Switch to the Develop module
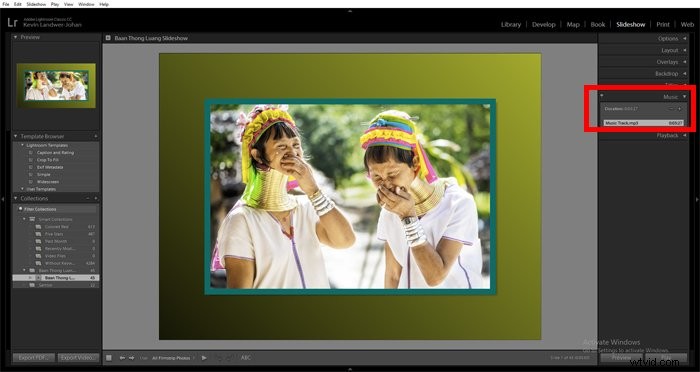The height and width of the screenshot is (372, 700). 543,25
